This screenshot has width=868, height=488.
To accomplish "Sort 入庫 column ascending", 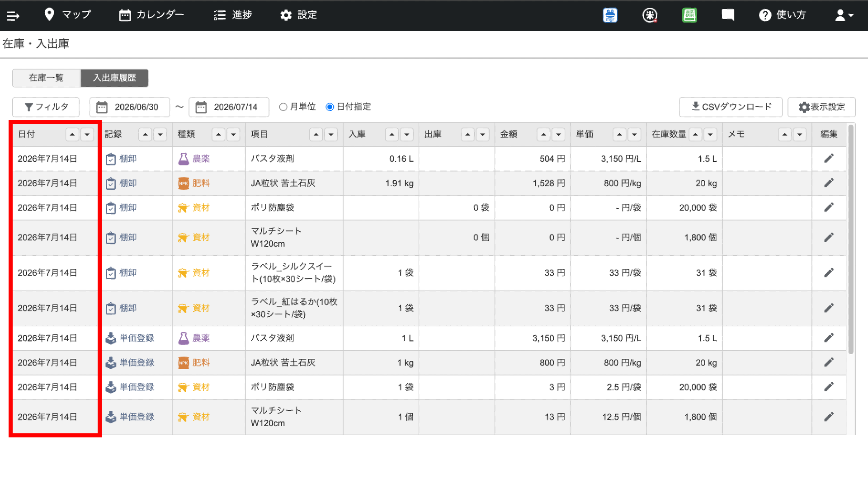I will coord(392,134).
